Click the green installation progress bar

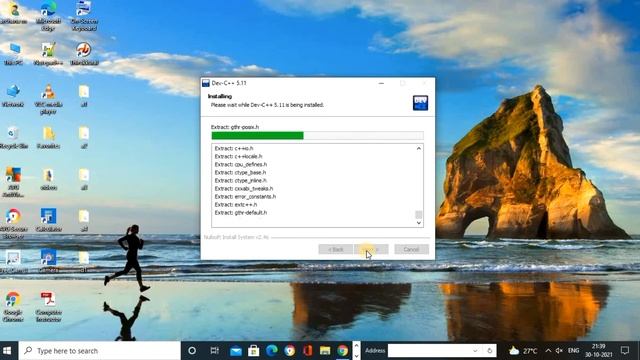[317, 136]
